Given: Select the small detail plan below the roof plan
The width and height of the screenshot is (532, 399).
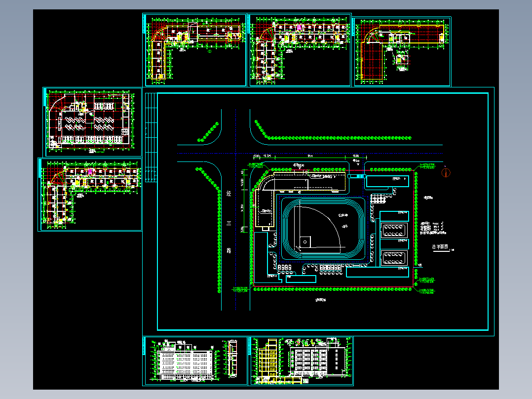Looking at the screenshot, I should 401,60.
